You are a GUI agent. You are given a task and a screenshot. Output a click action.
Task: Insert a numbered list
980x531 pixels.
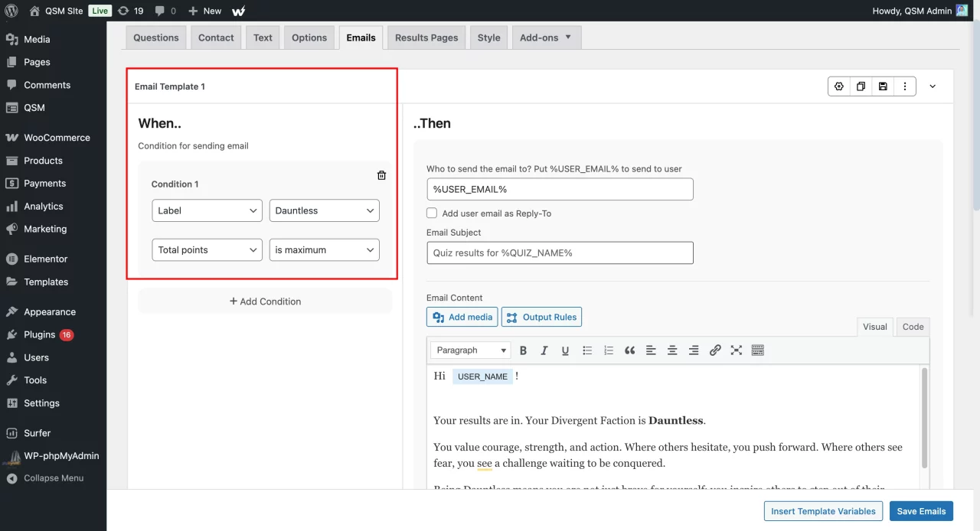coord(609,350)
